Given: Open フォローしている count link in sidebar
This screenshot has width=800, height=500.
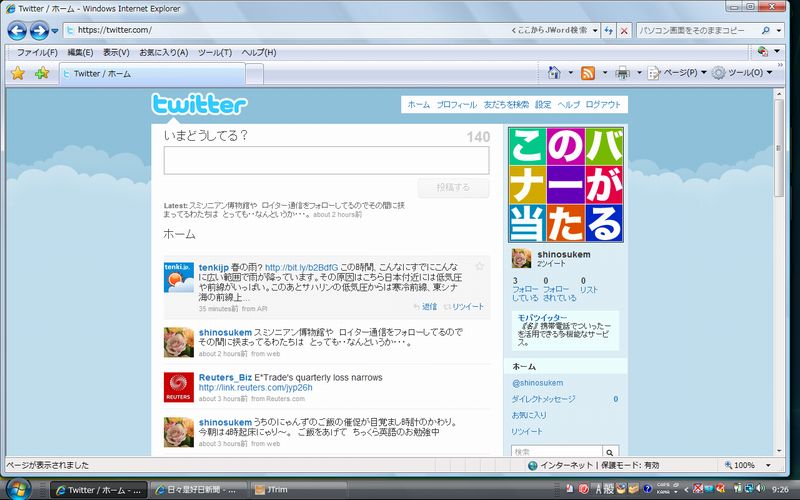Looking at the screenshot, I should [x=525, y=289].
